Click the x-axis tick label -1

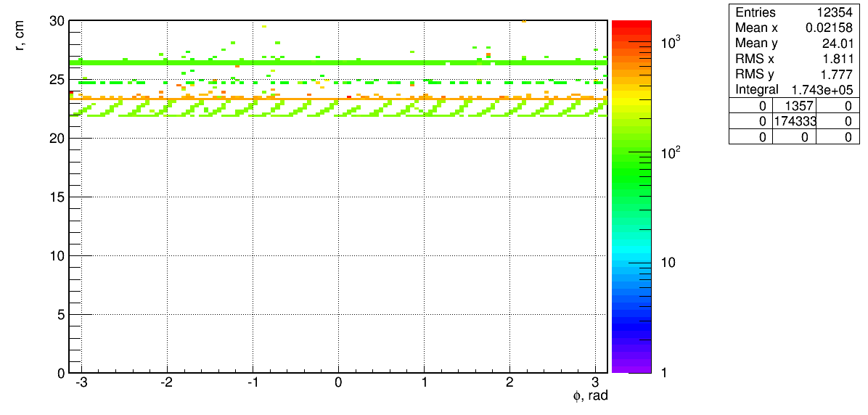pyautogui.click(x=253, y=383)
